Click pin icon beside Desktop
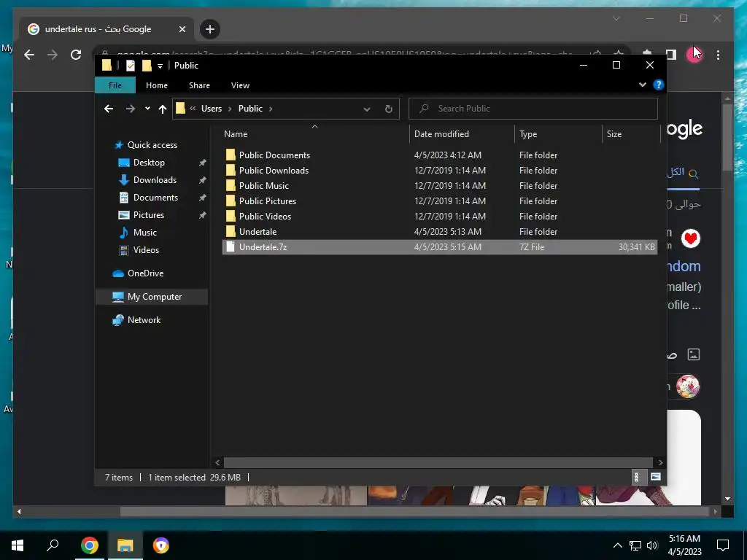 pyautogui.click(x=203, y=163)
